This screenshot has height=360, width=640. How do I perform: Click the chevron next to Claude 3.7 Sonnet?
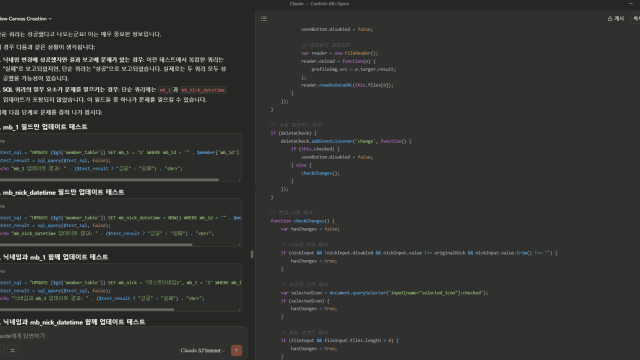pyautogui.click(x=223, y=351)
